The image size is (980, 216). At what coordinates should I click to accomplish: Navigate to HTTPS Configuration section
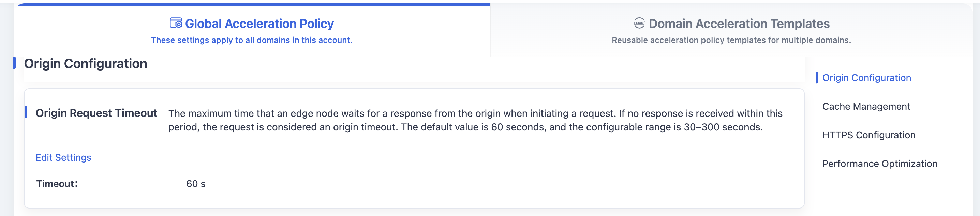point(869,135)
